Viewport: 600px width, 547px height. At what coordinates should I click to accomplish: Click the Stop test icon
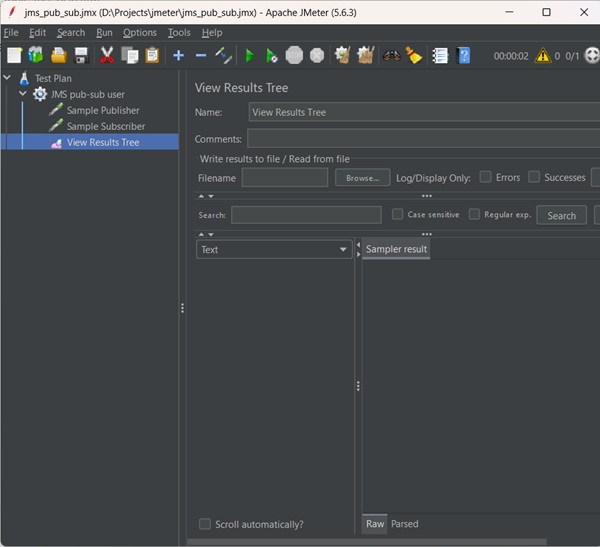[294, 56]
